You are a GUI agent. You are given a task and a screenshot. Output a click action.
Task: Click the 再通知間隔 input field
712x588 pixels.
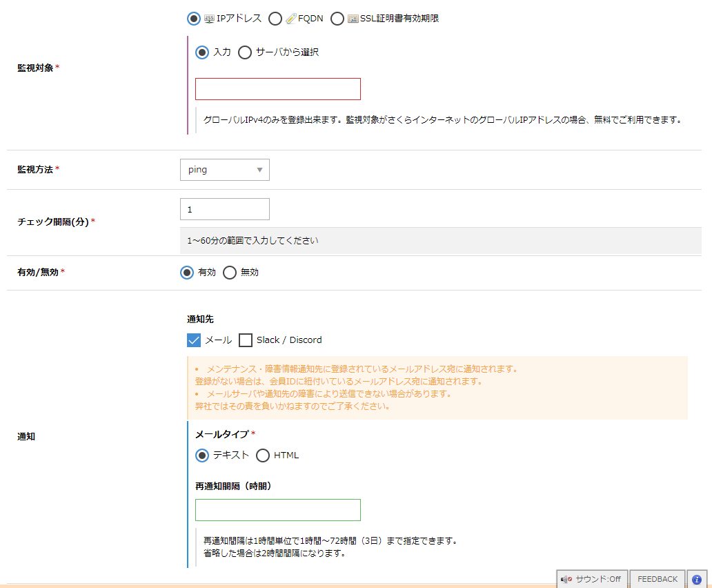pyautogui.click(x=277, y=510)
